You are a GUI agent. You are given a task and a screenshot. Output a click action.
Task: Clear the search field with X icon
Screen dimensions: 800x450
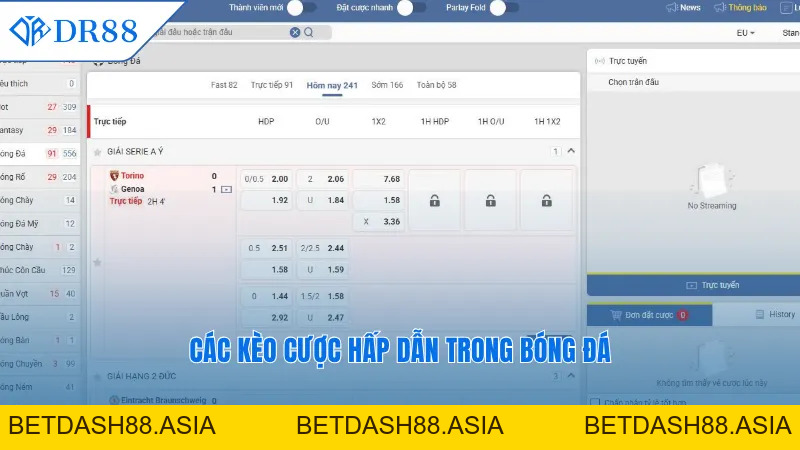(x=295, y=32)
